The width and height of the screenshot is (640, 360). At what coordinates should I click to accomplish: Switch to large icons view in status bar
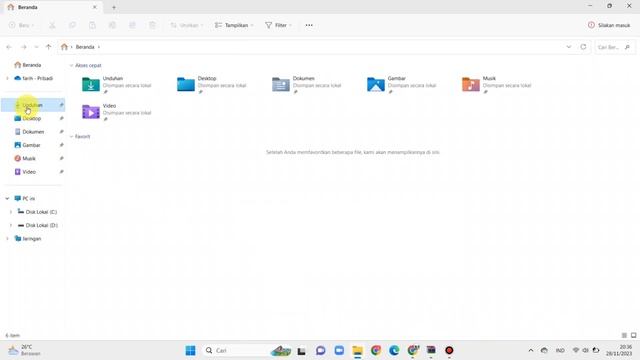pyautogui.click(x=633, y=335)
